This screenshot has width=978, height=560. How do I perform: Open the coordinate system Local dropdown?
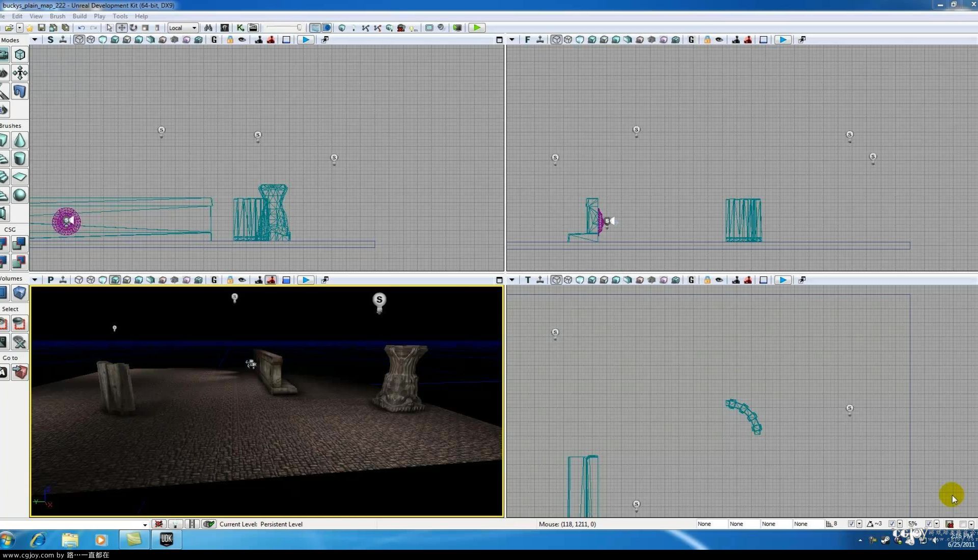183,28
